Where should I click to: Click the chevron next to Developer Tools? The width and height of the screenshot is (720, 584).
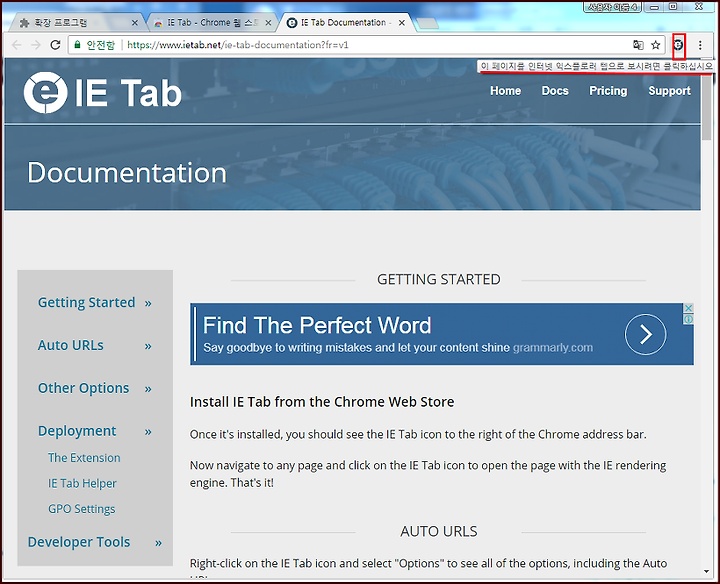pyautogui.click(x=158, y=543)
